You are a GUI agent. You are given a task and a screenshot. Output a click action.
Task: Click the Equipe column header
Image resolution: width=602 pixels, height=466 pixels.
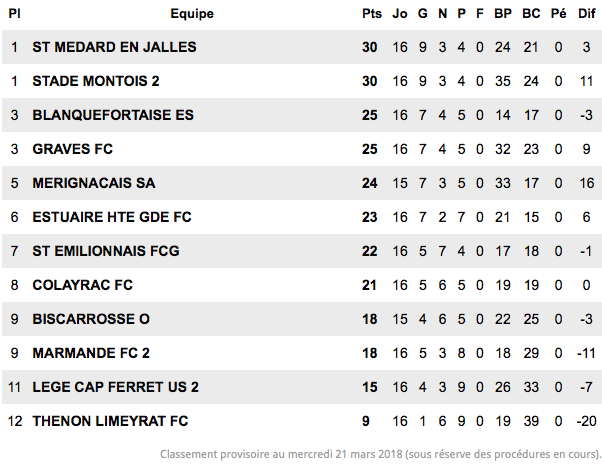point(192,14)
